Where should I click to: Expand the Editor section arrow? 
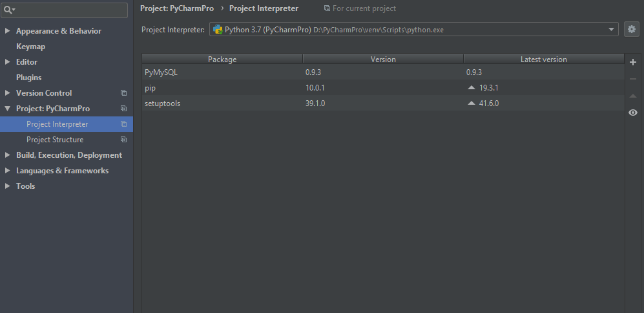coord(7,62)
